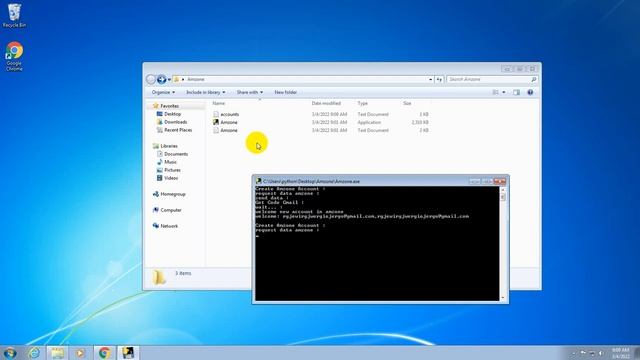Click the console vertical scrollbar thumb

click(x=503, y=198)
